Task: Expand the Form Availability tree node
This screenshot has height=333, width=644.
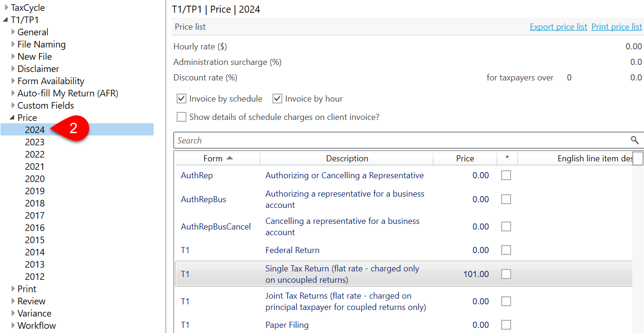Action: [x=13, y=81]
